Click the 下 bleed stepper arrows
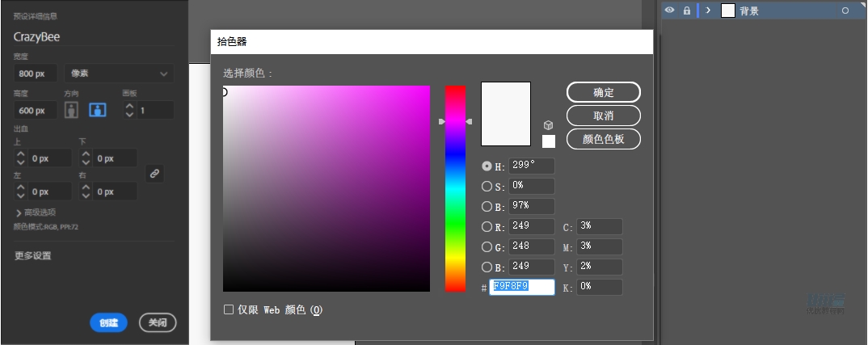 [x=85, y=158]
